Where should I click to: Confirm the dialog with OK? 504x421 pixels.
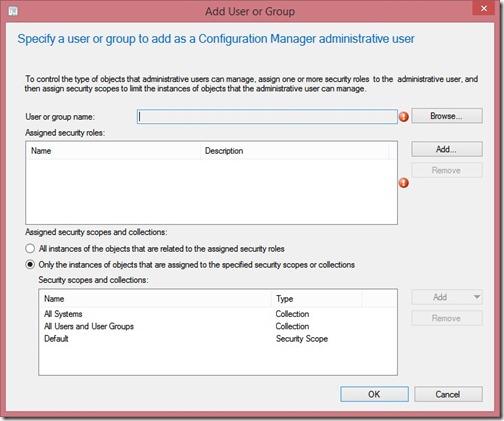pos(374,394)
